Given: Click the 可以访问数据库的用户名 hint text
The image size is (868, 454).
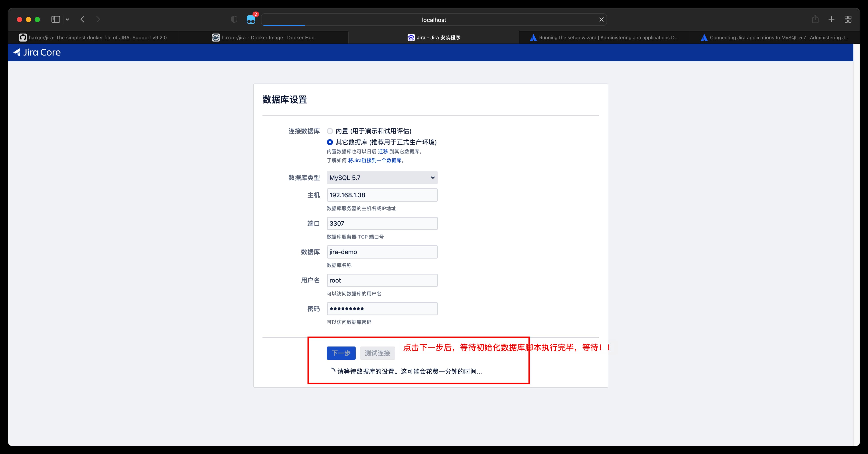Looking at the screenshot, I should coord(354,294).
